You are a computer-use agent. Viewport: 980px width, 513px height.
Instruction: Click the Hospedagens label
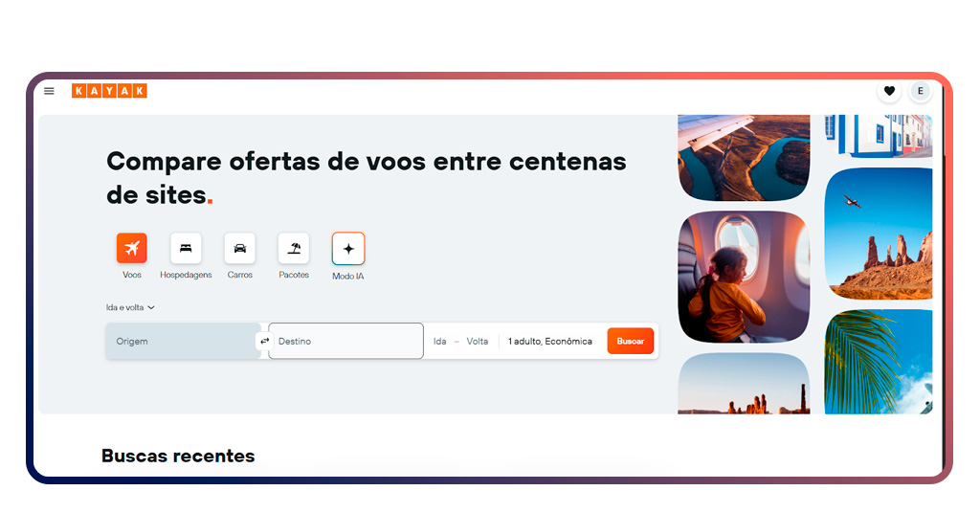point(186,275)
